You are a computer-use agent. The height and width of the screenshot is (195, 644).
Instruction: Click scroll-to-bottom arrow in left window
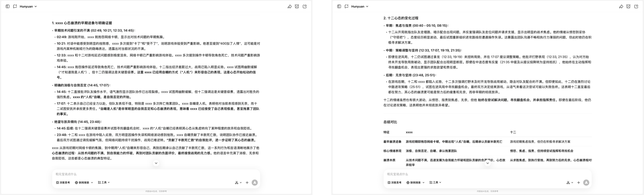pyautogui.click(x=156, y=163)
